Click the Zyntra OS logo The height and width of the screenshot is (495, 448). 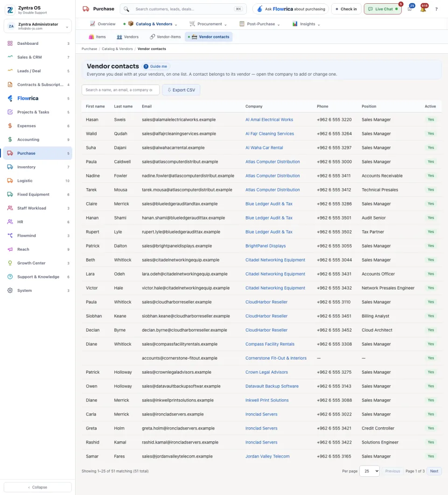point(10,10)
